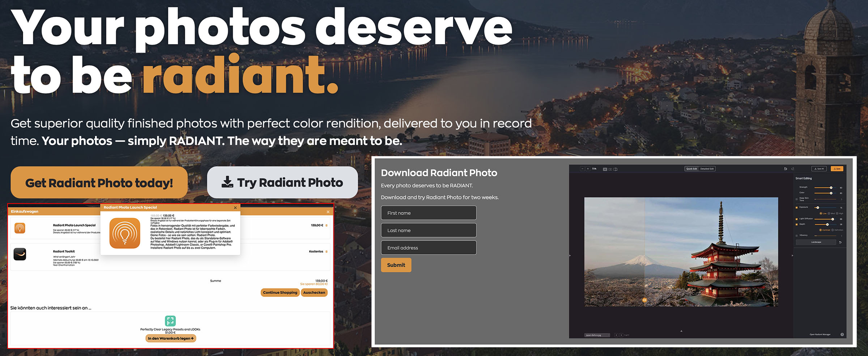Select the split-view compare icon
Screen dimensions: 868x356
point(615,169)
